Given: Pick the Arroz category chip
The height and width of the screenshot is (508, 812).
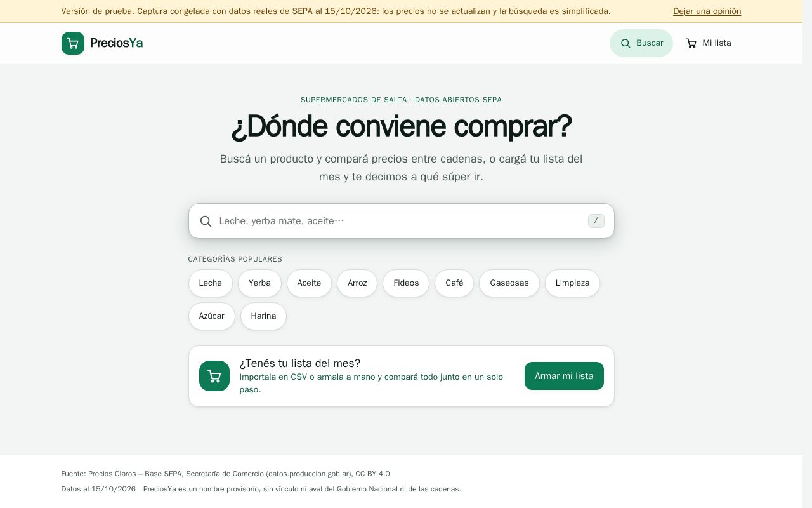Looking at the screenshot, I should (357, 283).
